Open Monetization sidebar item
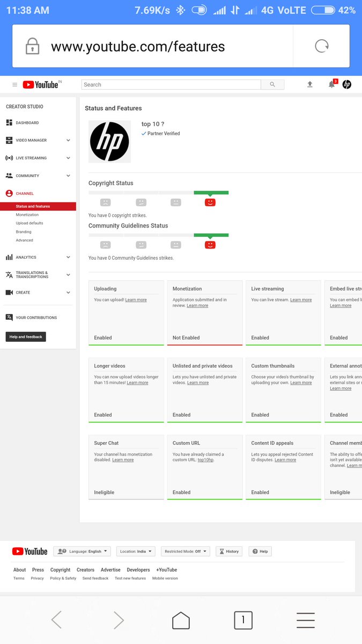 tap(27, 215)
